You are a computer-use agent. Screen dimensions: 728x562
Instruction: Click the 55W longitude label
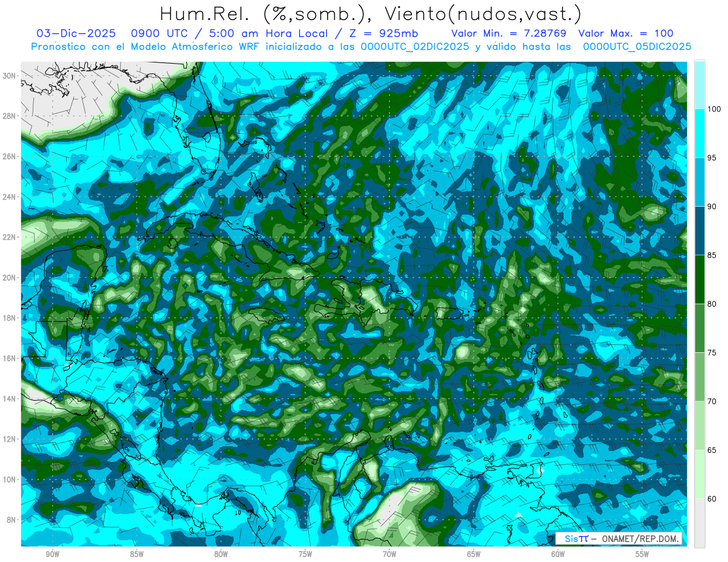point(642,555)
